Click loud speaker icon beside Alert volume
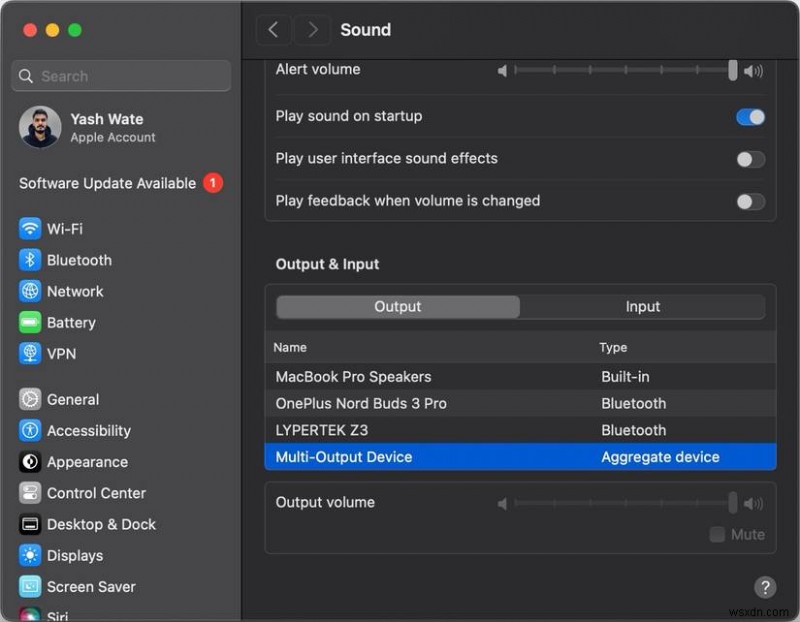800x622 pixels. click(753, 70)
